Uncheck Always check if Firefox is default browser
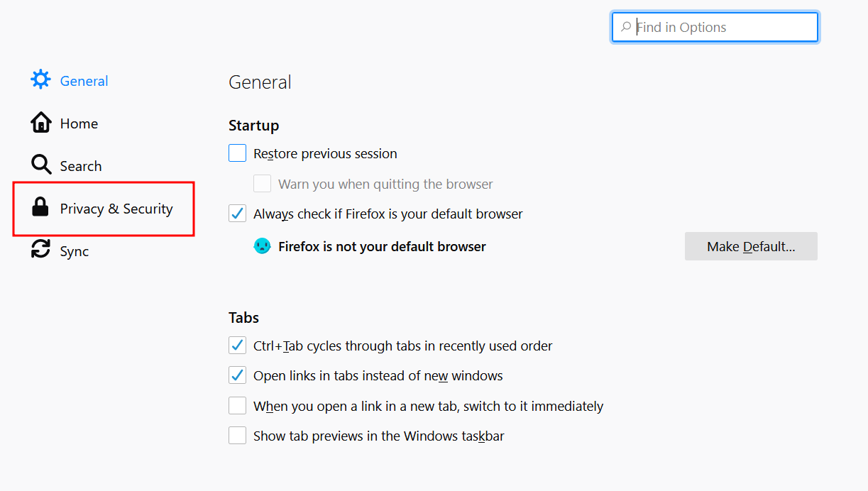Viewport: 868px width, 491px height. point(237,213)
